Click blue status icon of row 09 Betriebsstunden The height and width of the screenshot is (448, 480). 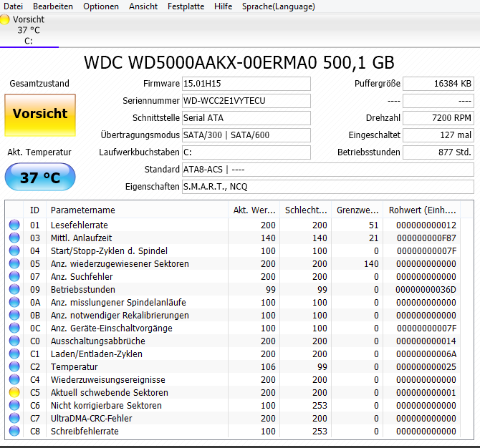14,289
